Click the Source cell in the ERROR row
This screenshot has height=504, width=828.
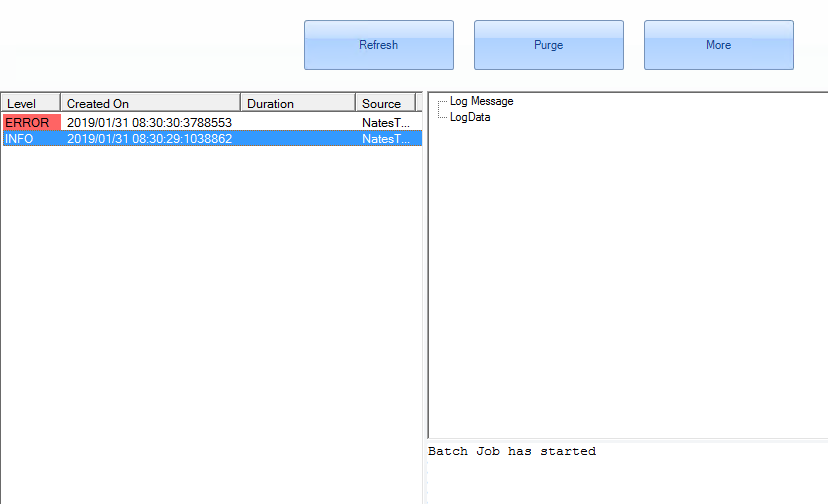click(386, 123)
